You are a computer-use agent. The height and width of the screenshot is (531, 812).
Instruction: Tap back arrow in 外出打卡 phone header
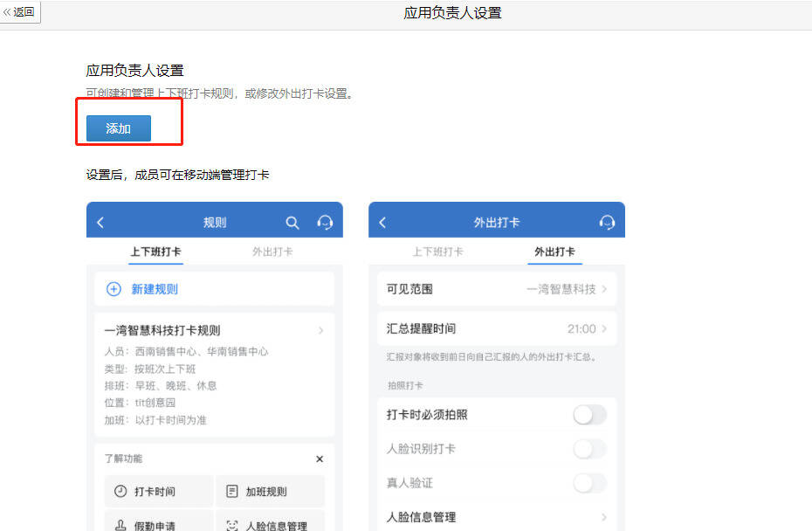pyautogui.click(x=382, y=223)
